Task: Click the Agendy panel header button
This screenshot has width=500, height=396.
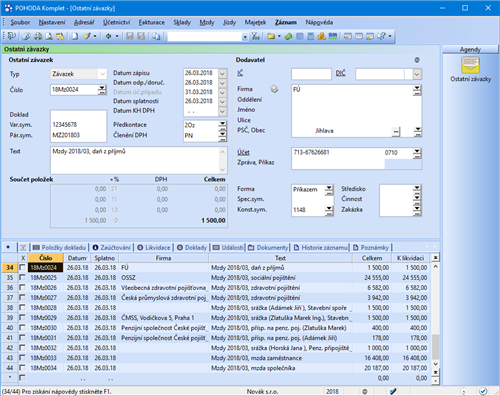Action: coord(470,49)
